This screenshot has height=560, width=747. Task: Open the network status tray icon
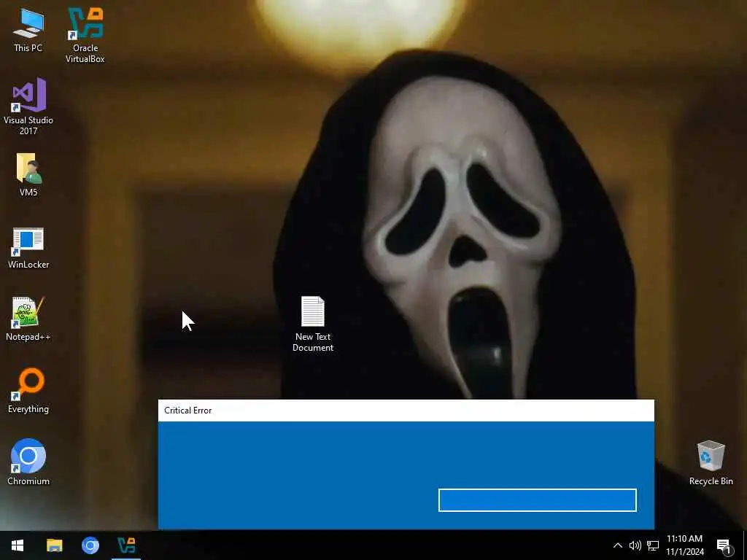click(x=653, y=545)
